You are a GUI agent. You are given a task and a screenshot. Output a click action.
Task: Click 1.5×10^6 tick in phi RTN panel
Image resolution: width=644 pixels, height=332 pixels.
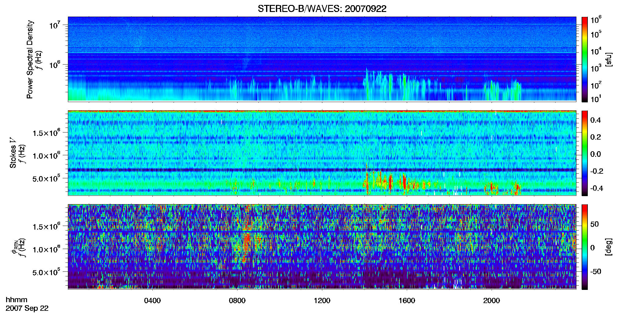coord(46,227)
